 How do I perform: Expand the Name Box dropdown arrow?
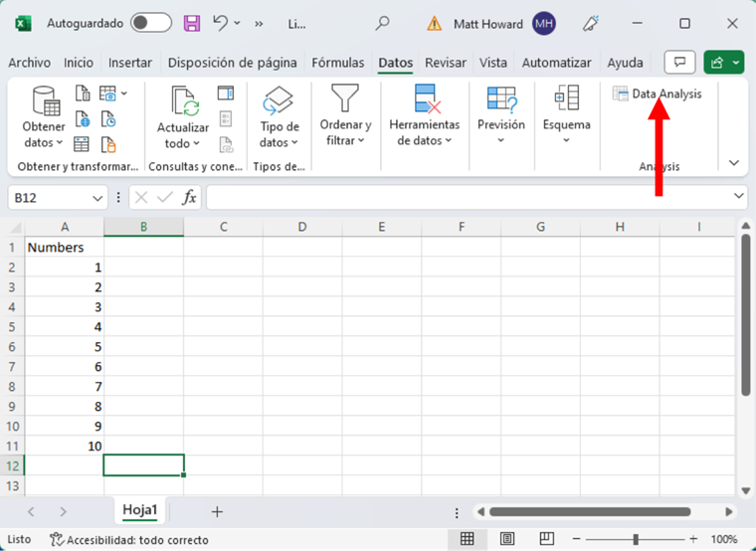pos(96,198)
